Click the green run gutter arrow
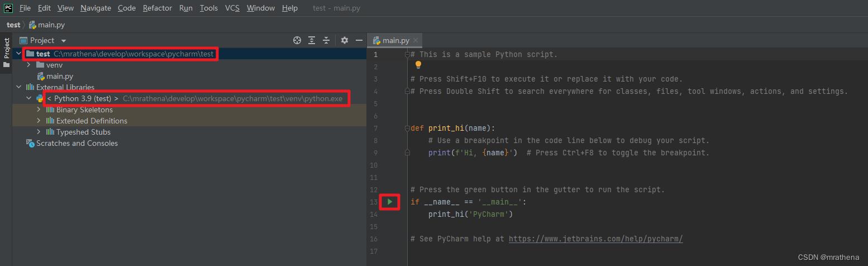 tap(390, 202)
